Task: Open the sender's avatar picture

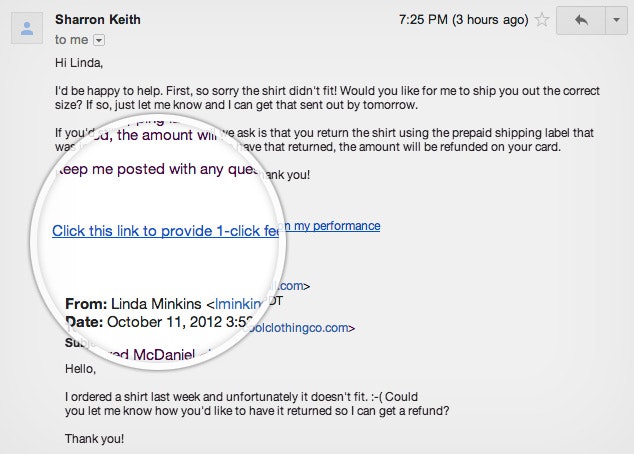Action: (x=27, y=28)
